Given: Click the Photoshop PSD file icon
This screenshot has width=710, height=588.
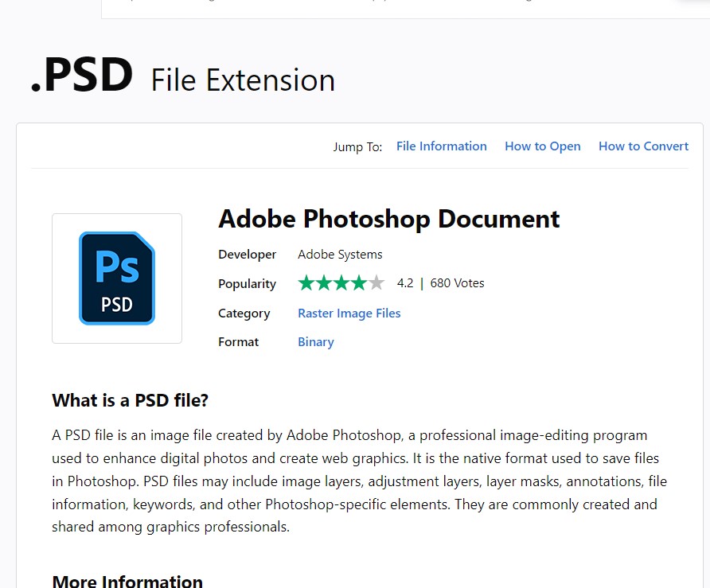Looking at the screenshot, I should click(117, 278).
